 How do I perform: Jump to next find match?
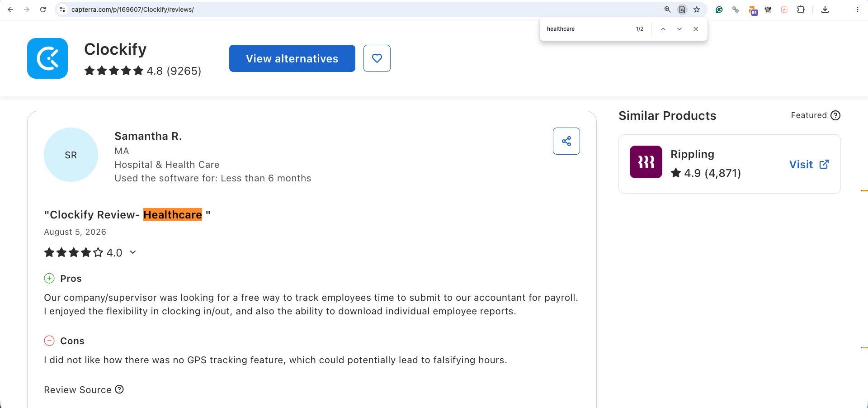[679, 29]
